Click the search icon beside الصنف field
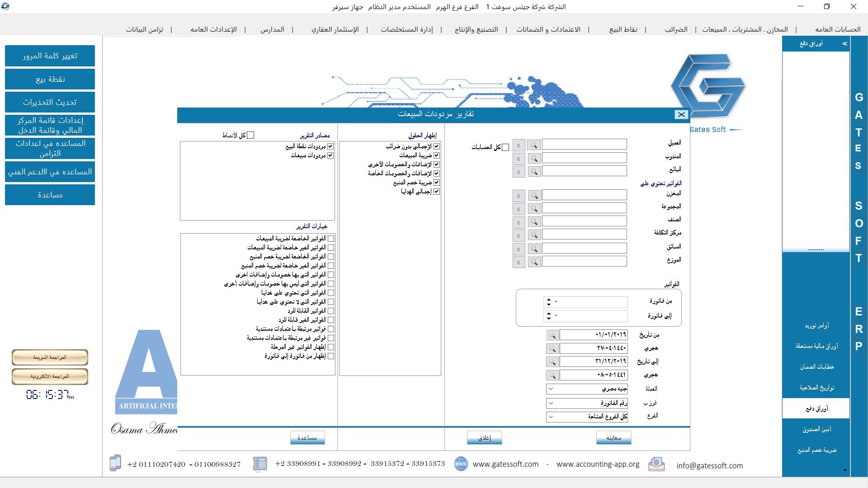The image size is (868, 488). pos(534,222)
